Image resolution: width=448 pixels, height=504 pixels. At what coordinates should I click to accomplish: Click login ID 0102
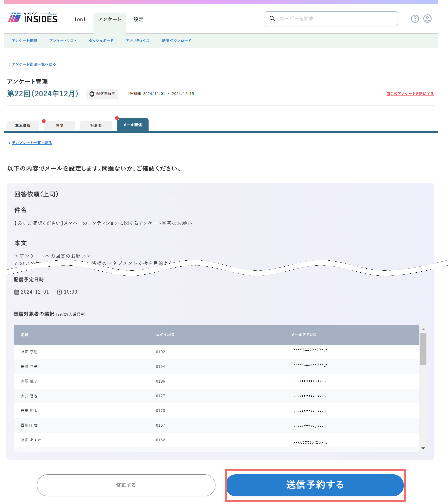[x=161, y=352]
